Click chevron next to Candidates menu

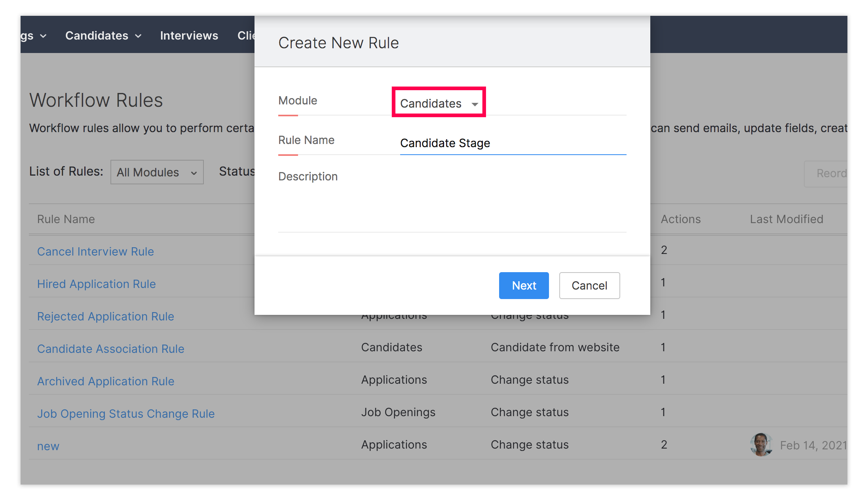pyautogui.click(x=138, y=36)
